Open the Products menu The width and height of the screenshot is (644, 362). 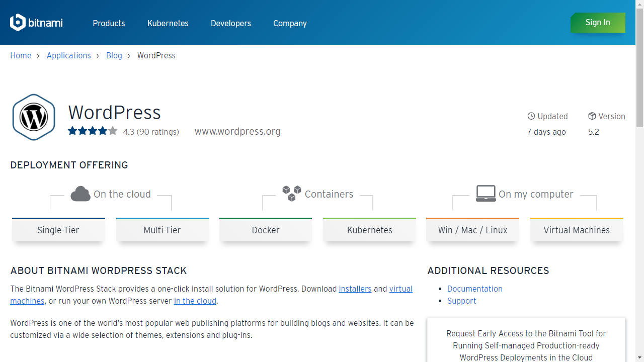(x=109, y=23)
